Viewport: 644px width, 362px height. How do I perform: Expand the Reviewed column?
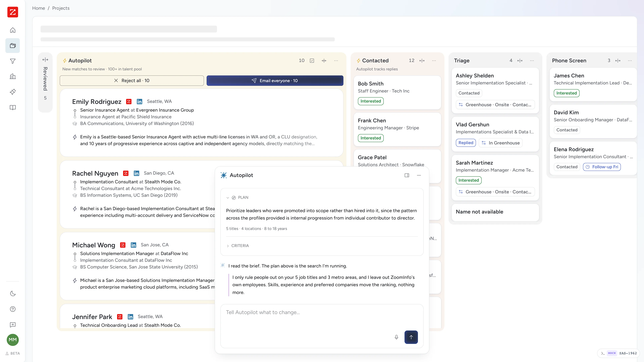tap(45, 60)
